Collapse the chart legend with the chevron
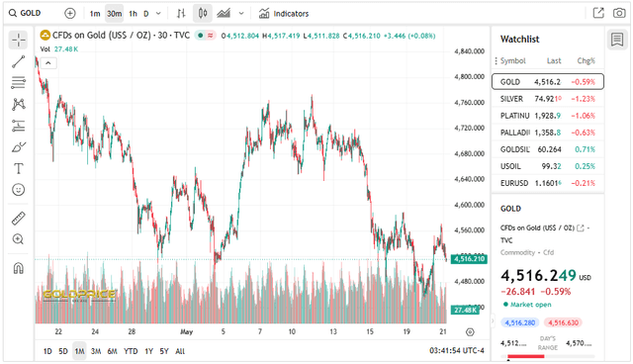 click(48, 63)
